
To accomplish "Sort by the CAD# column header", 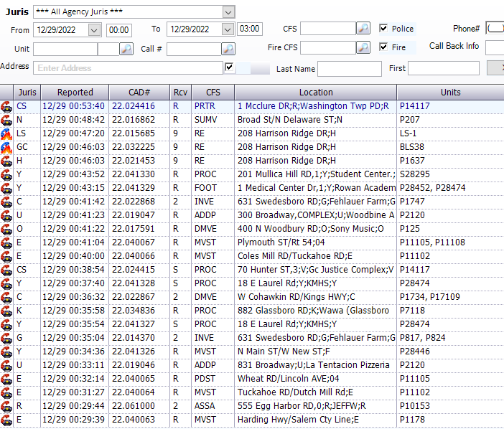I will [x=139, y=93].
